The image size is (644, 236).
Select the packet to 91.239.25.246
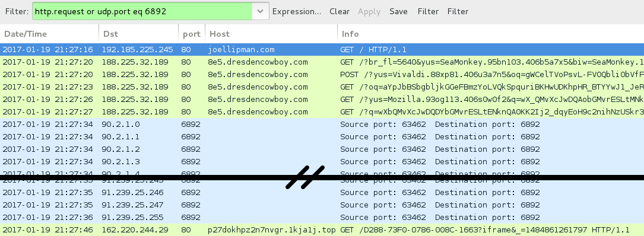(x=322, y=193)
